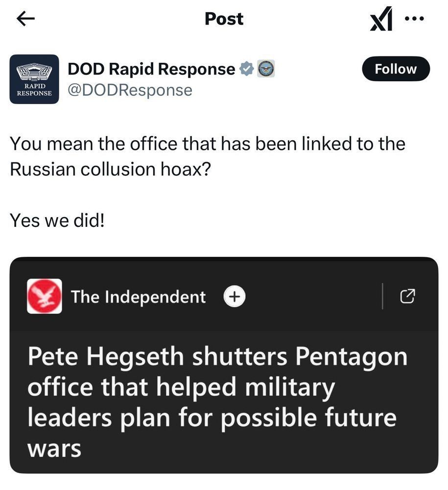The height and width of the screenshot is (490, 448).
Task: Tap the Department of Defense affiliation badge
Action: pos(266,69)
